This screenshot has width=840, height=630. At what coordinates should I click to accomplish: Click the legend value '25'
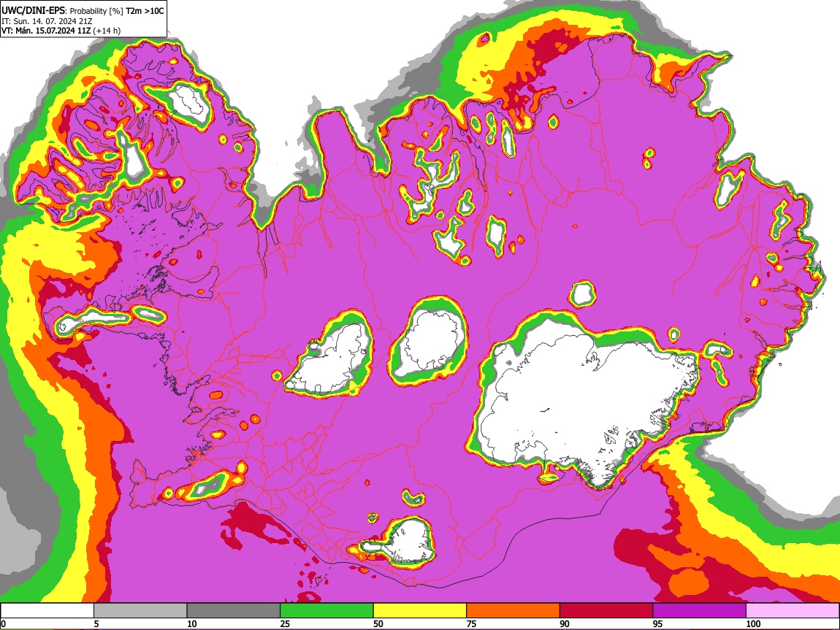[x=285, y=623]
